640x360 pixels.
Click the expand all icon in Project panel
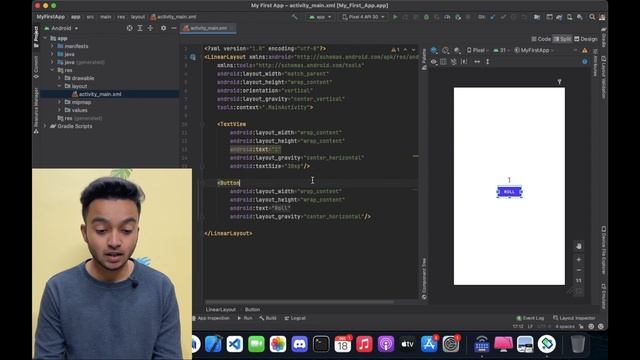[x=140, y=28]
